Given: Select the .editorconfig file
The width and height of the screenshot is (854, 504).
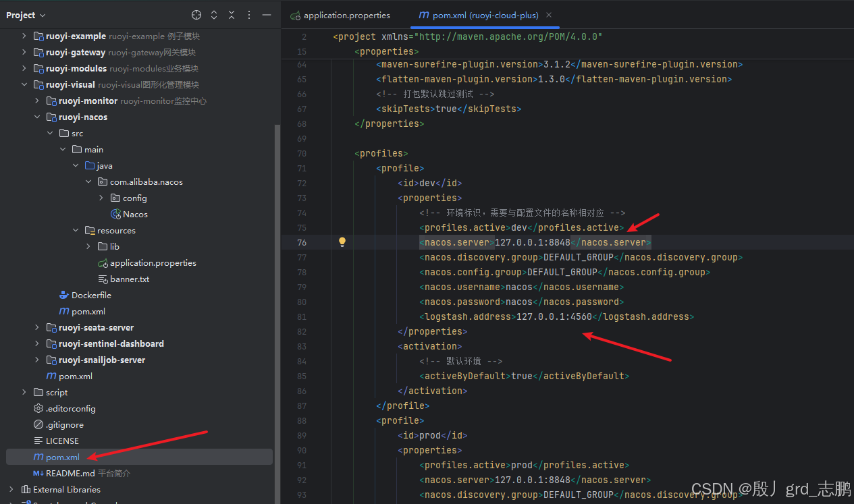Looking at the screenshot, I should click(x=71, y=408).
